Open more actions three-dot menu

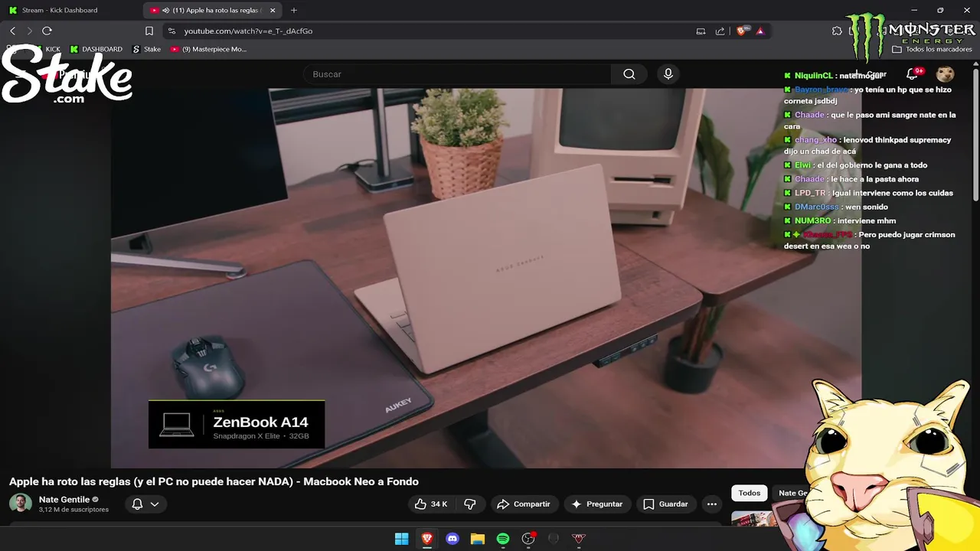(712, 504)
